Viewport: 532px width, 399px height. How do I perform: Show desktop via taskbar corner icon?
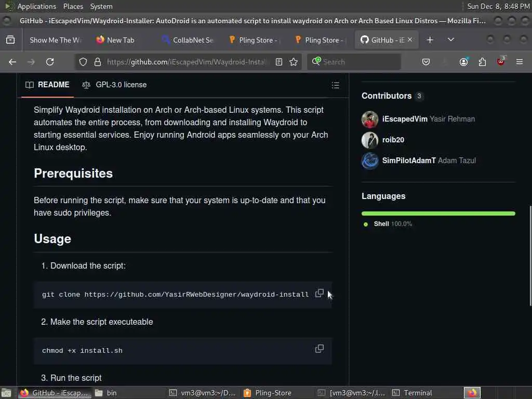(6, 393)
